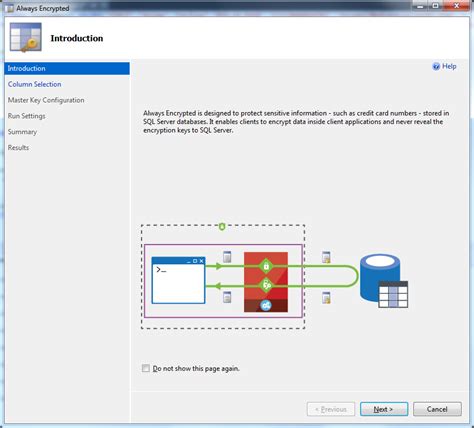This screenshot has height=428, width=474.
Task: Click the lower locked document icon near database
Action: tap(326, 298)
